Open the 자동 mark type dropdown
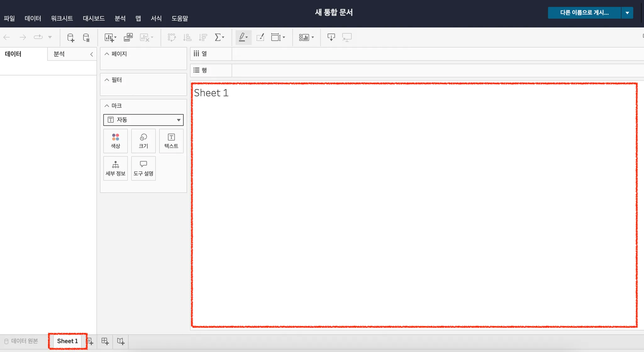This screenshot has width=644, height=352. [143, 120]
